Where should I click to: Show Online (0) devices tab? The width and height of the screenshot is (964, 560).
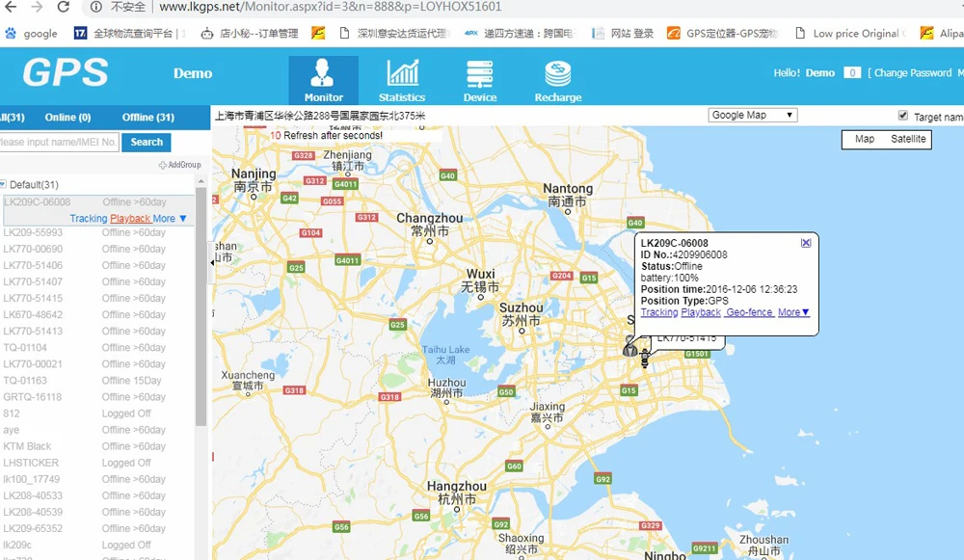click(x=67, y=117)
